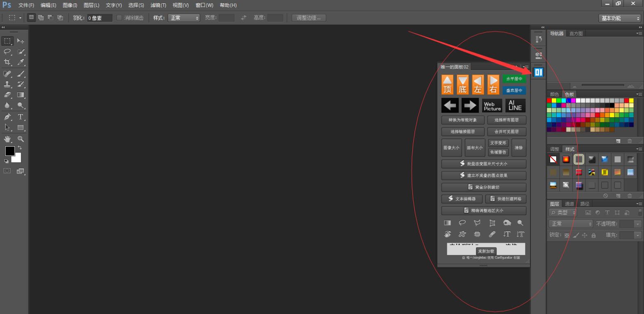Screen dimensions: 644x314
Task: Switch to the 直方图 histogram tab
Action: pos(576,34)
